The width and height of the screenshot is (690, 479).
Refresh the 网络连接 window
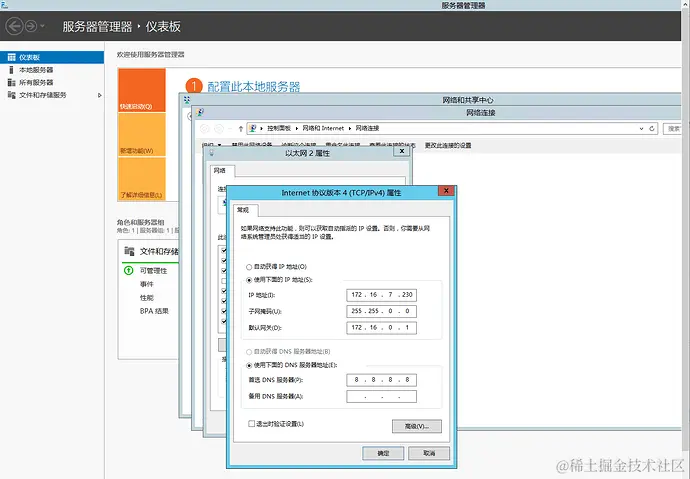click(x=652, y=128)
